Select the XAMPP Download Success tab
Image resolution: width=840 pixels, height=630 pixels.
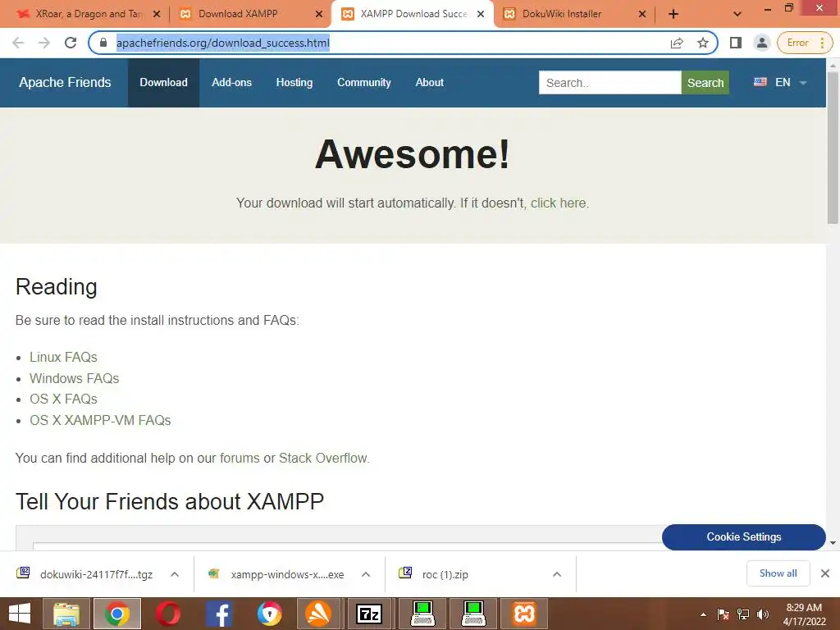413,14
